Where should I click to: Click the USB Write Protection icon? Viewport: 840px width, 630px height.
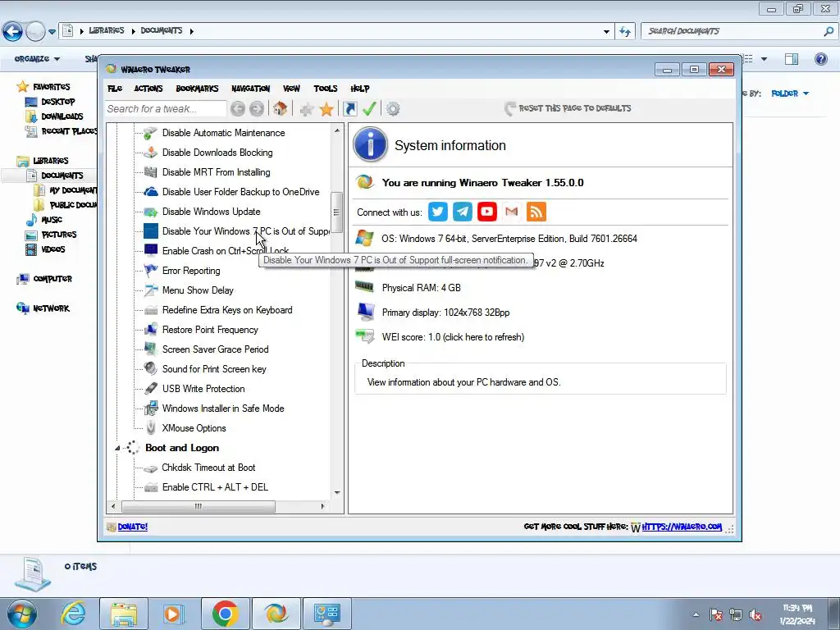tap(151, 388)
